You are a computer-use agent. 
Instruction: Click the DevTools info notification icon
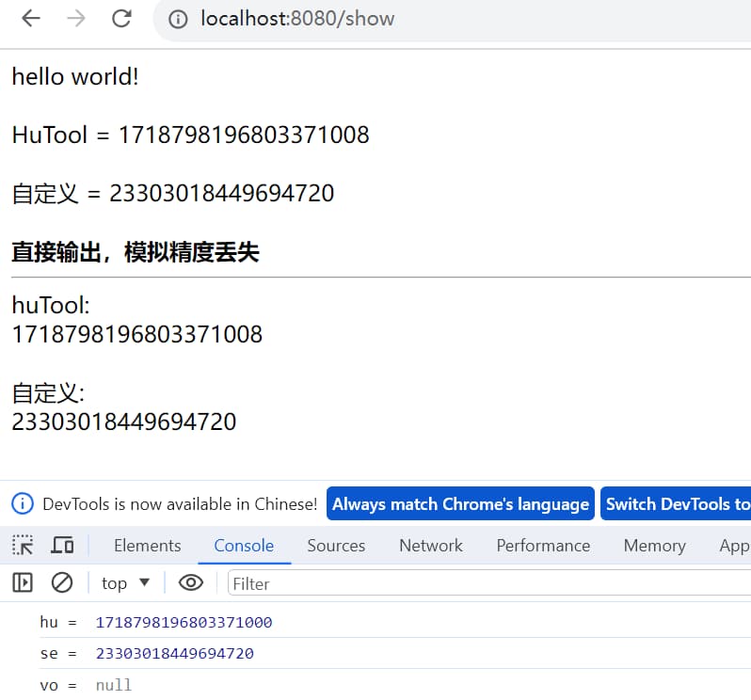[x=23, y=503]
